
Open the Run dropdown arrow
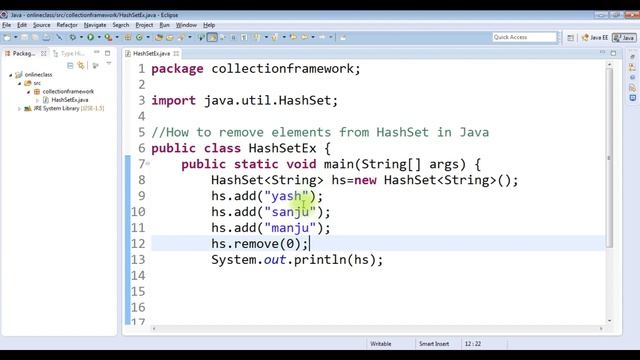[x=99, y=38]
